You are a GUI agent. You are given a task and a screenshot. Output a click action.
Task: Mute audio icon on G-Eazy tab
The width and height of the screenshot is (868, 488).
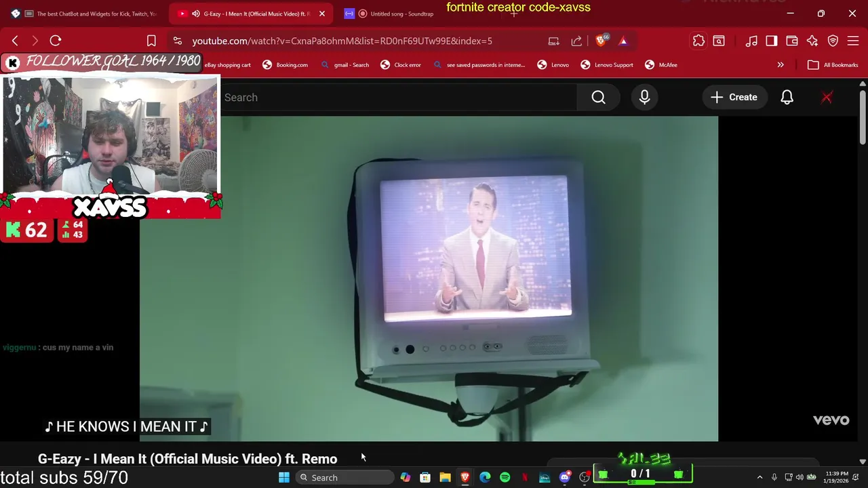pyautogui.click(x=196, y=14)
